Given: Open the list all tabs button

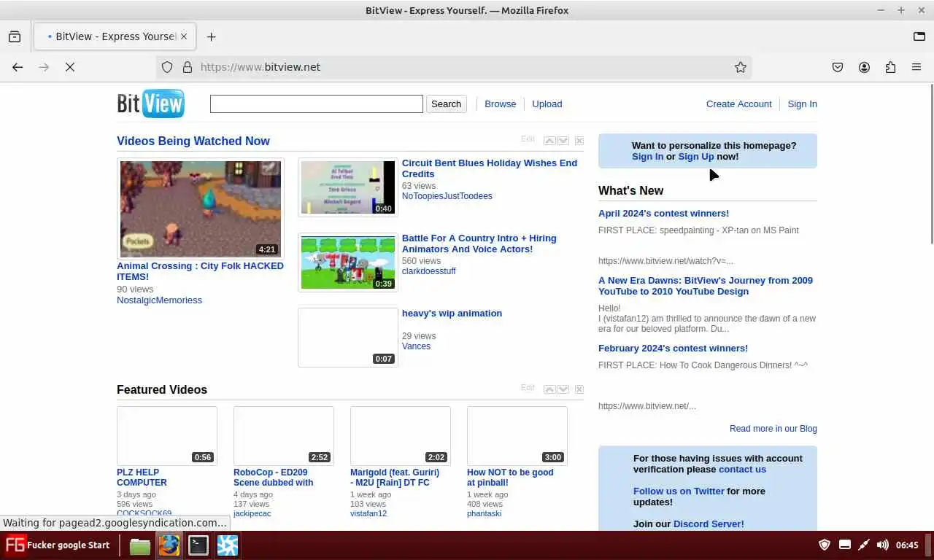Looking at the screenshot, I should 919,36.
